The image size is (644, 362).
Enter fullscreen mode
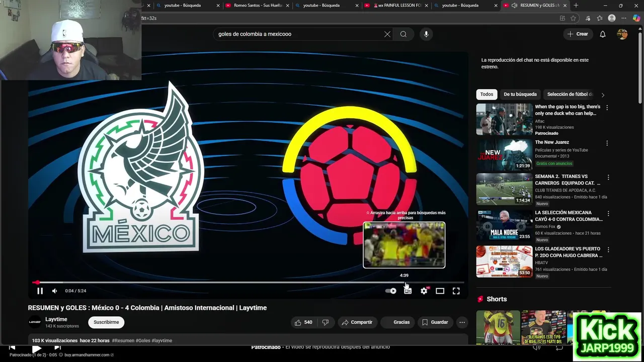point(456,291)
